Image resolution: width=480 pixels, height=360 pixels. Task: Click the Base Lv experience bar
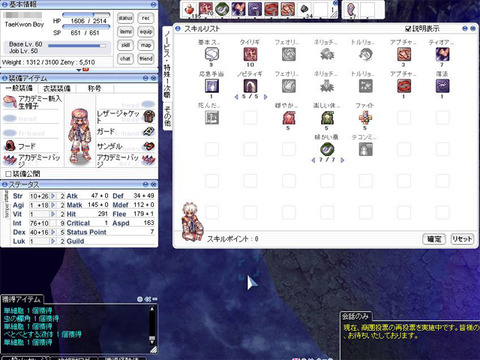click(x=77, y=46)
